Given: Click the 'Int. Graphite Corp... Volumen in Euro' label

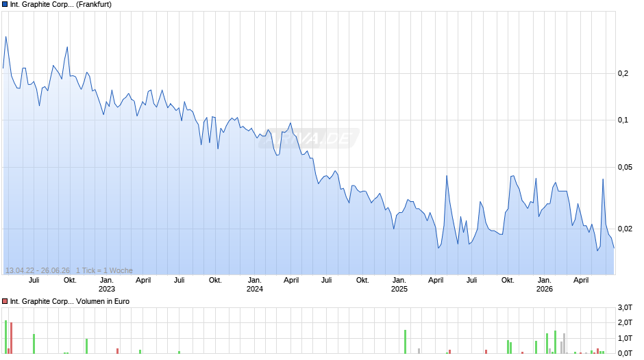Looking at the screenshot, I should click(70, 301).
